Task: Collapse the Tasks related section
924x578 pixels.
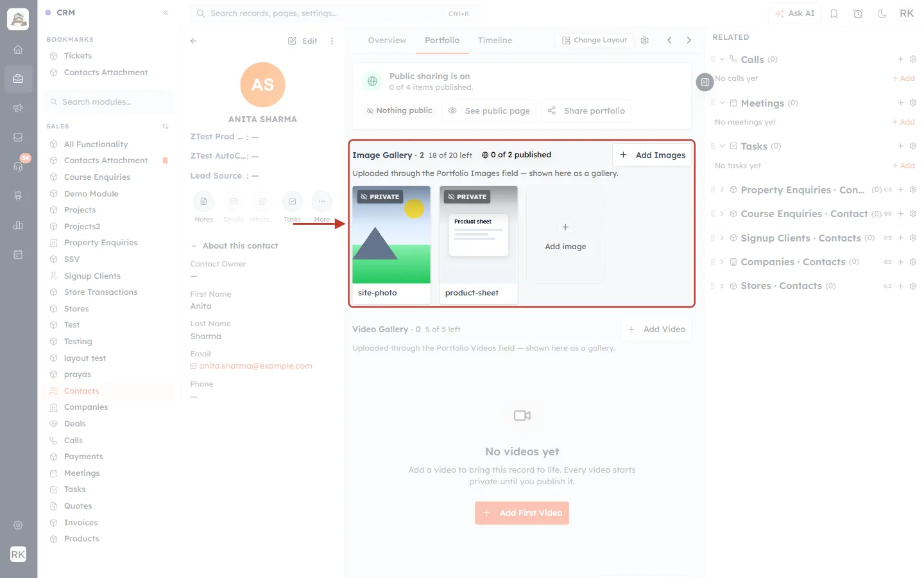Action: (722, 146)
